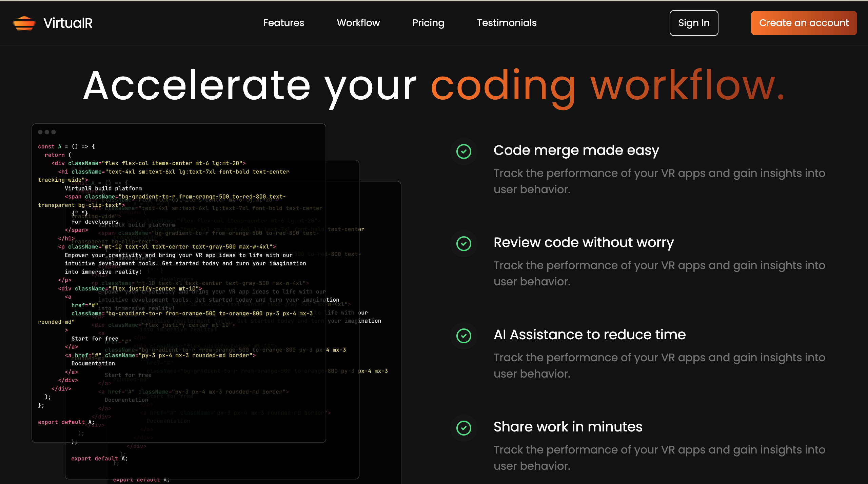Click the Create an account button
The height and width of the screenshot is (484, 868).
point(804,23)
